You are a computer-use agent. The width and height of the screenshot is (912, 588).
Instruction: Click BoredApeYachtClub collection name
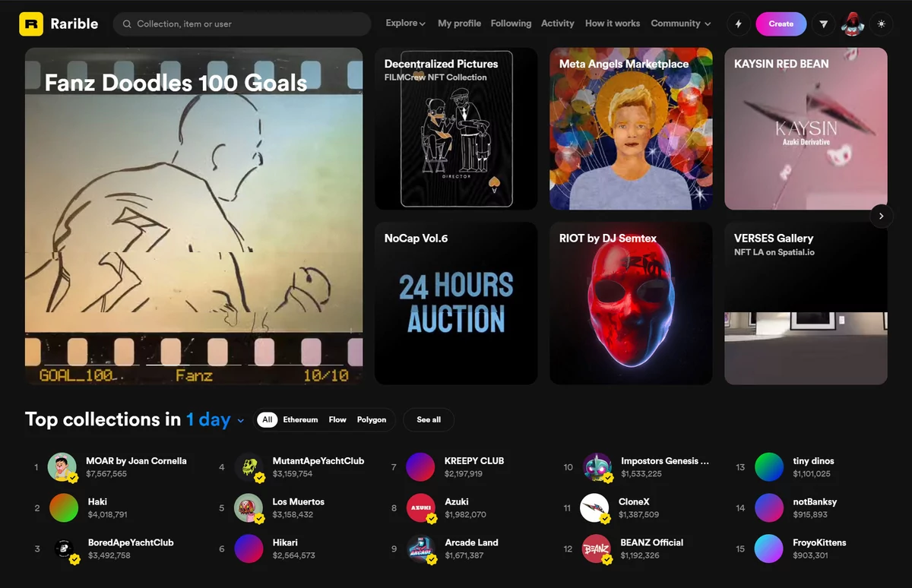pos(131,543)
